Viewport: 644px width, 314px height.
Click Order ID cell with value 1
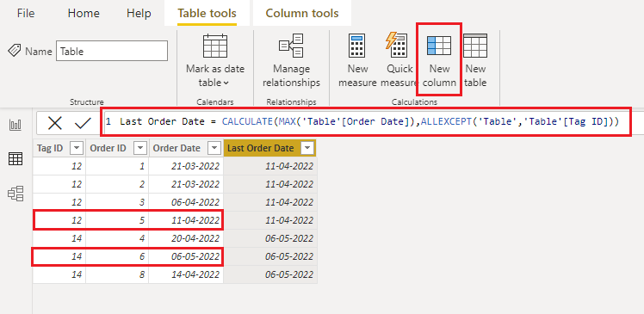(117, 166)
